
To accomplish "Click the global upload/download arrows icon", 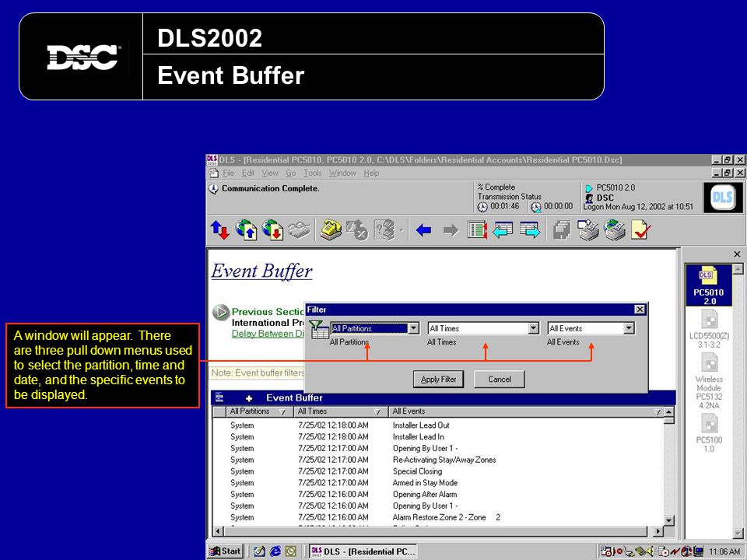I will click(219, 230).
